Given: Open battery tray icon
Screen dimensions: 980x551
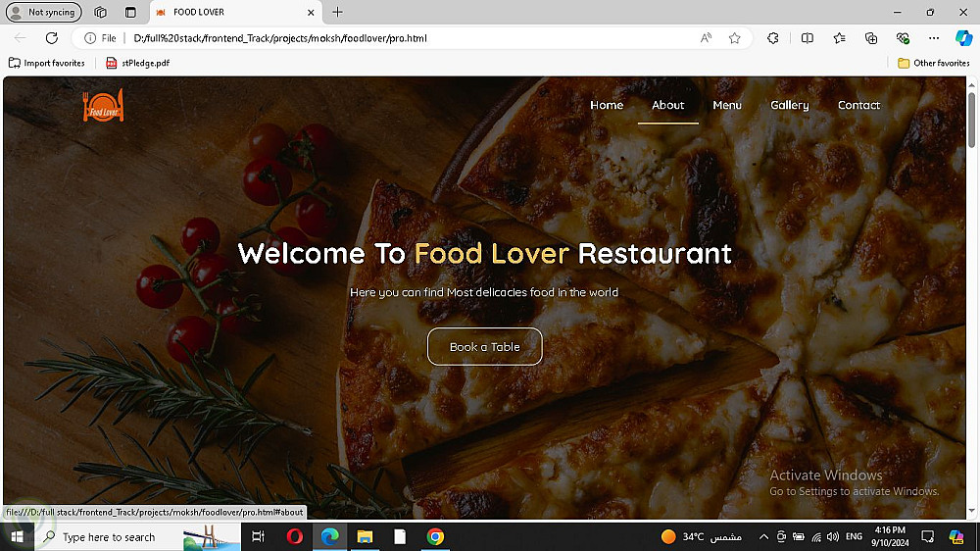Looking at the screenshot, I should pyautogui.click(x=798, y=536).
